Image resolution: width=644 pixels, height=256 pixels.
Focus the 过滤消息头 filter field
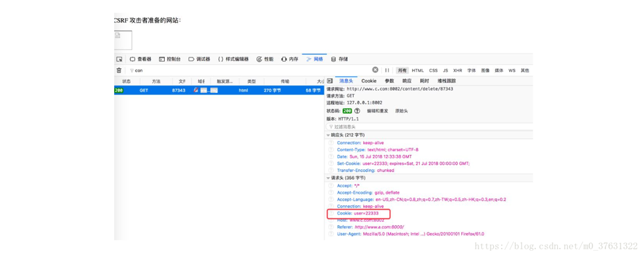(429, 127)
